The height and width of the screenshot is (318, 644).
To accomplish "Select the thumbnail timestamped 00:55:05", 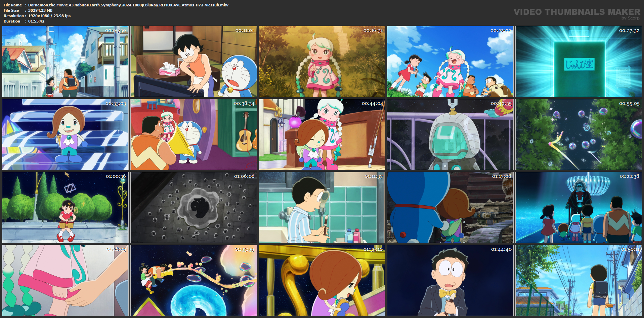I will click(579, 134).
